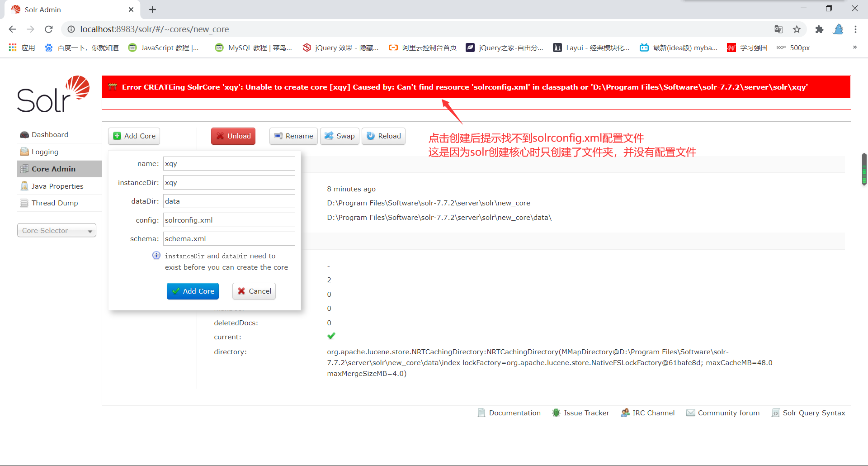The height and width of the screenshot is (466, 868).
Task: Show hidden bookmarks via the chevron
Action: (x=854, y=47)
